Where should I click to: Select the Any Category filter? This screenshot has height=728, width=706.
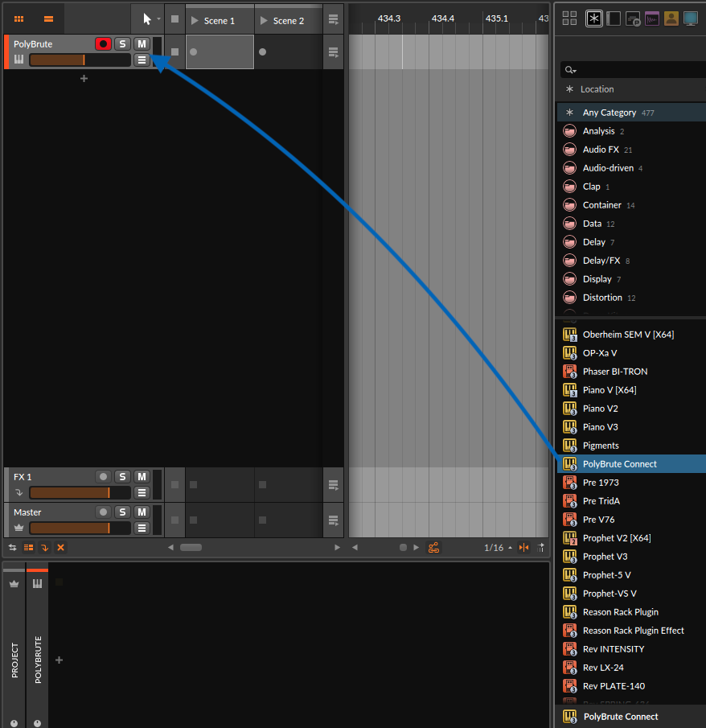[631, 113]
